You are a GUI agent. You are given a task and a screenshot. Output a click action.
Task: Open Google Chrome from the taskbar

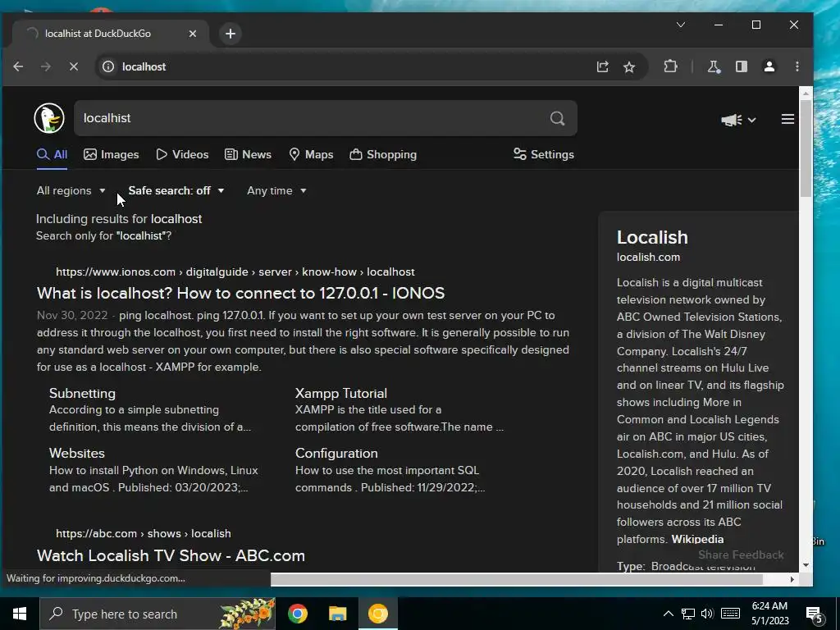[x=297, y=614]
